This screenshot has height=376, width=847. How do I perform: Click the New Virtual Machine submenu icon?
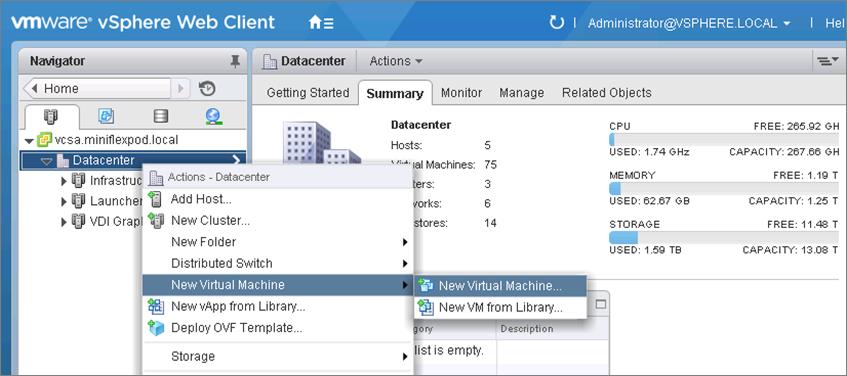[x=426, y=286]
